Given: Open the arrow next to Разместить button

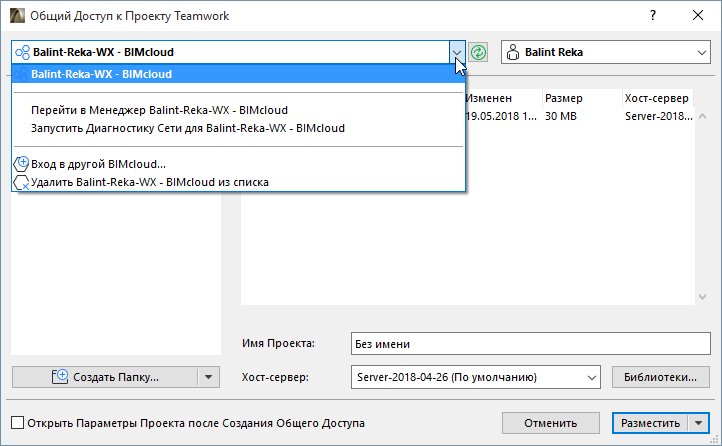Looking at the screenshot, I should tap(699, 423).
